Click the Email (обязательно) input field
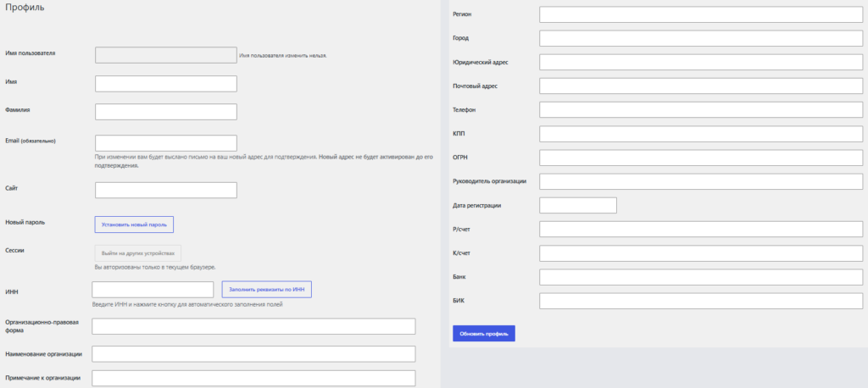 [x=166, y=143]
